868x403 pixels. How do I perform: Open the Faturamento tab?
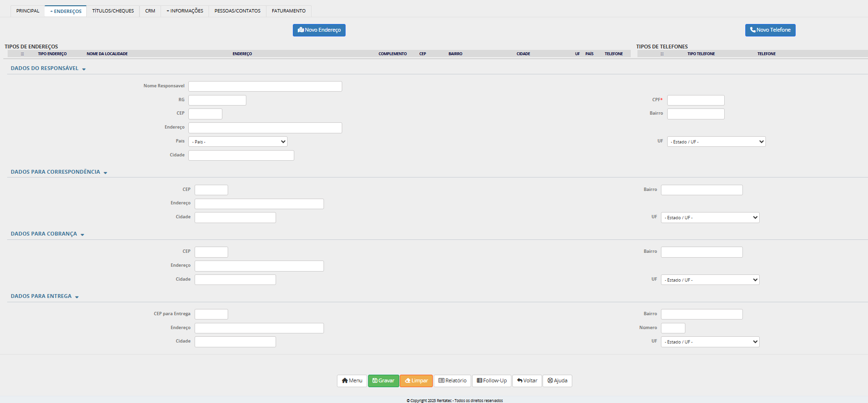(x=289, y=11)
